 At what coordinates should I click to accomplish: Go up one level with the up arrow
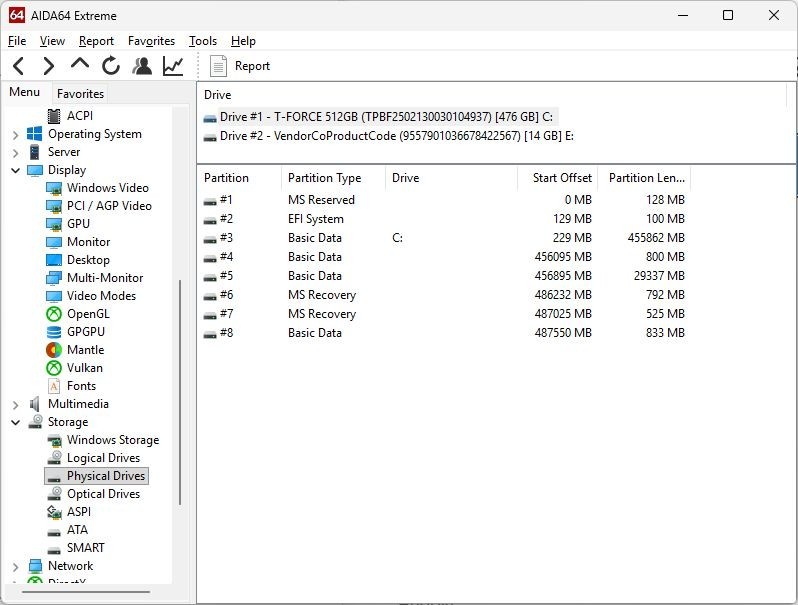[x=80, y=64]
